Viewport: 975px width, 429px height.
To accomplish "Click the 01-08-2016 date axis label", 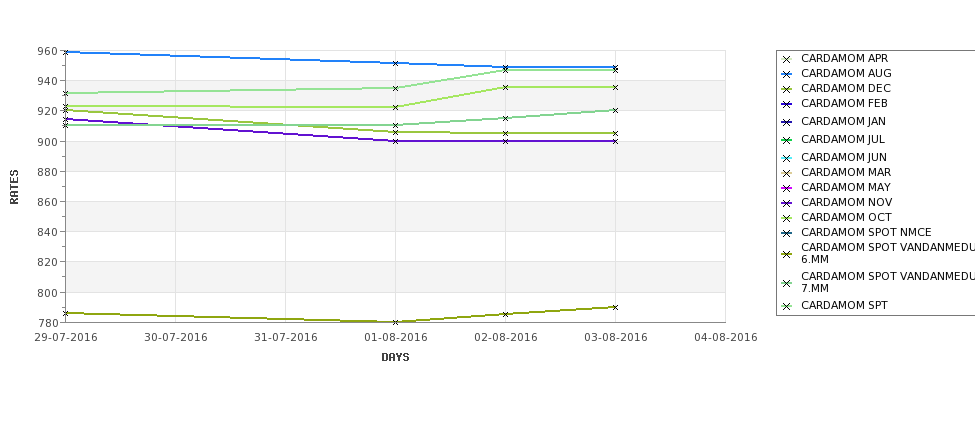I will [x=395, y=338].
